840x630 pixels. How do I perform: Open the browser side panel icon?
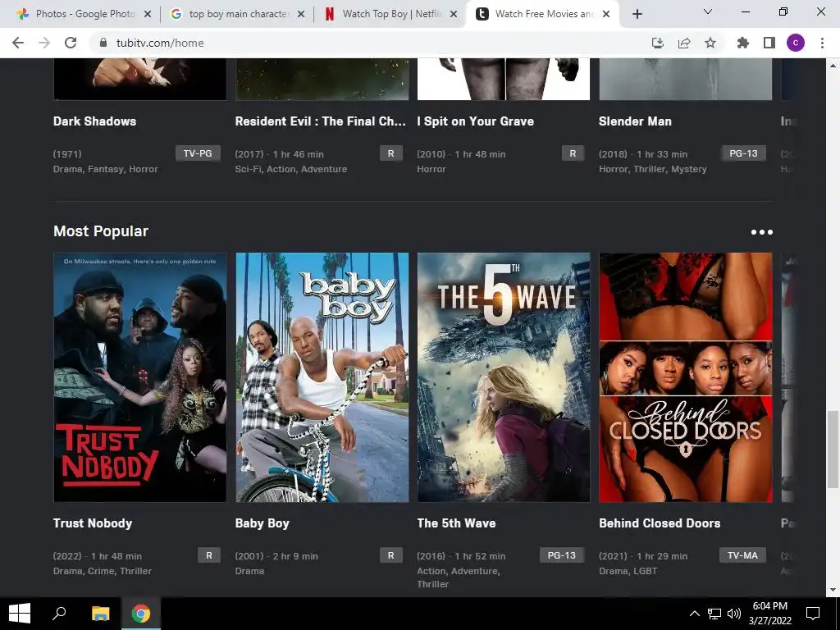coord(769,43)
